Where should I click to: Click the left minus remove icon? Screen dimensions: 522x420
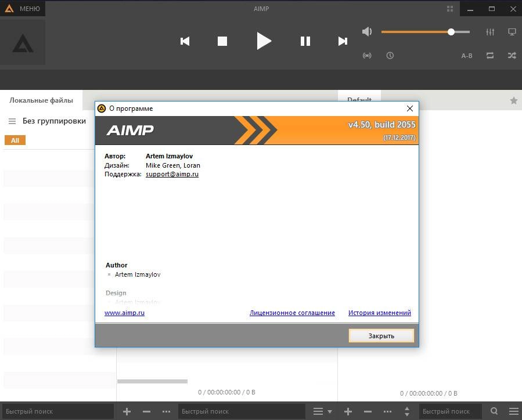click(146, 412)
